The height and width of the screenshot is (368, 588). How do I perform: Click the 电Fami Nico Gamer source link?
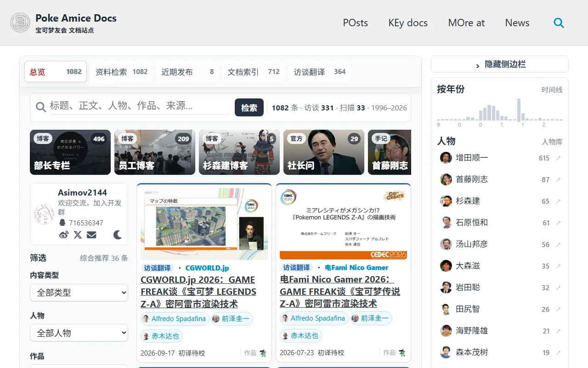point(356,268)
